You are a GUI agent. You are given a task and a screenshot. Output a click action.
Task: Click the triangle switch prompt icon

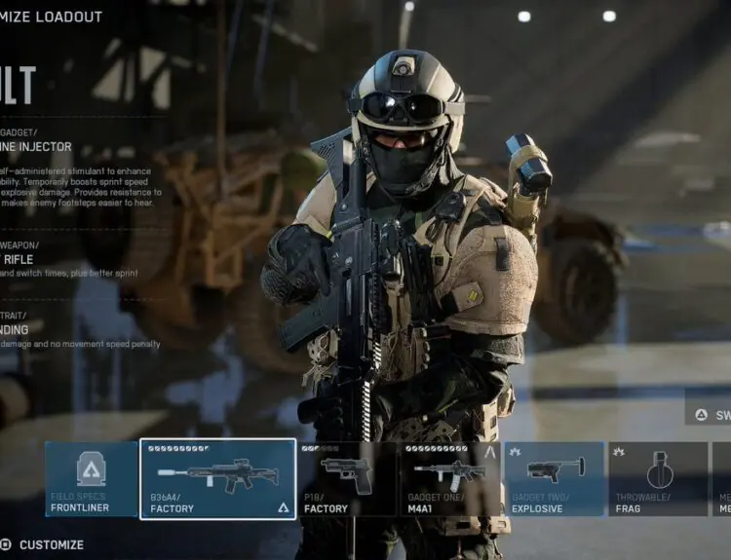point(701,414)
